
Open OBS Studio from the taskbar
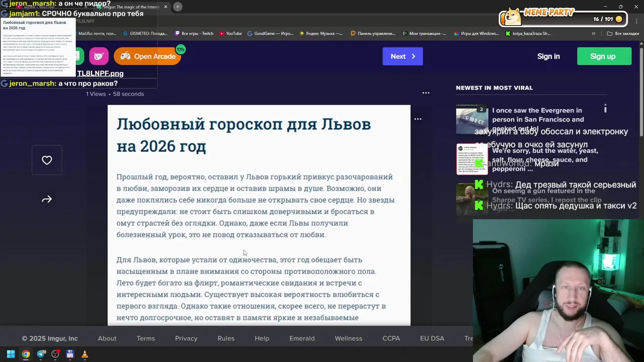tap(55, 354)
